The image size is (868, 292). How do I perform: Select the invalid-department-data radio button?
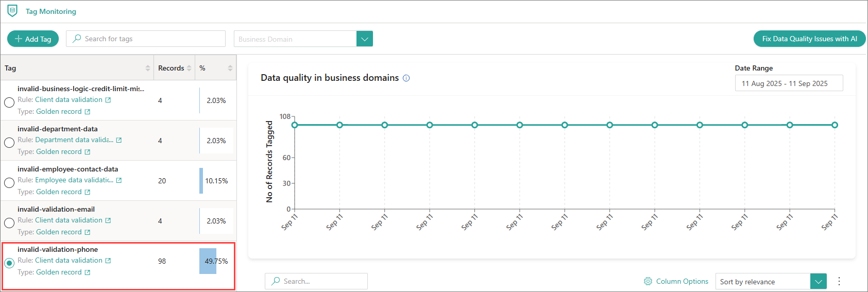pyautogui.click(x=9, y=142)
